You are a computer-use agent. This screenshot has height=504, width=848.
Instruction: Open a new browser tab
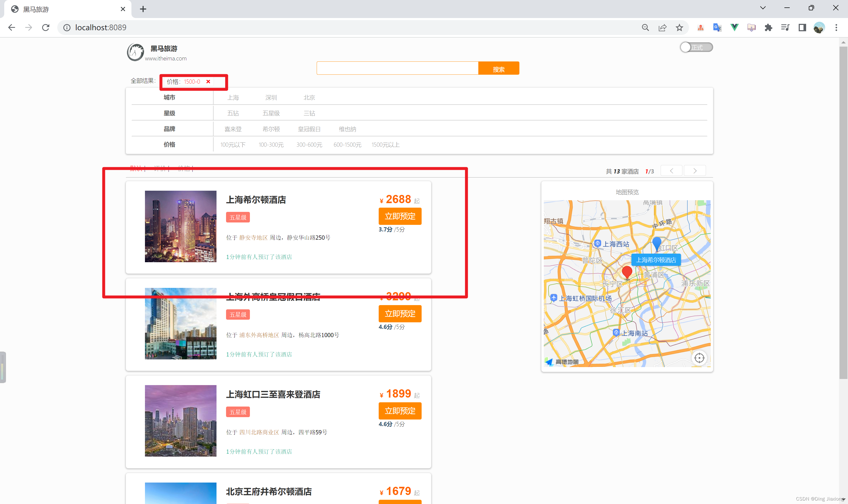point(143,9)
